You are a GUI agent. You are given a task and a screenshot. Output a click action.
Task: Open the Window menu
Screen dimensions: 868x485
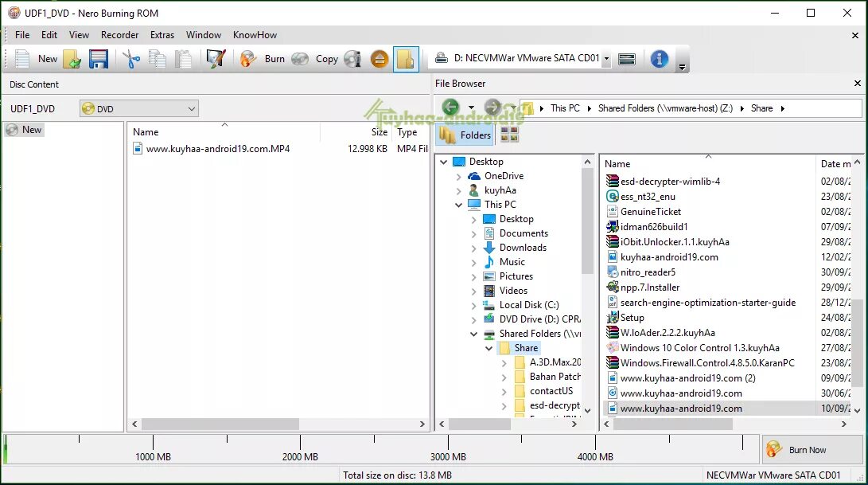pyautogui.click(x=204, y=35)
